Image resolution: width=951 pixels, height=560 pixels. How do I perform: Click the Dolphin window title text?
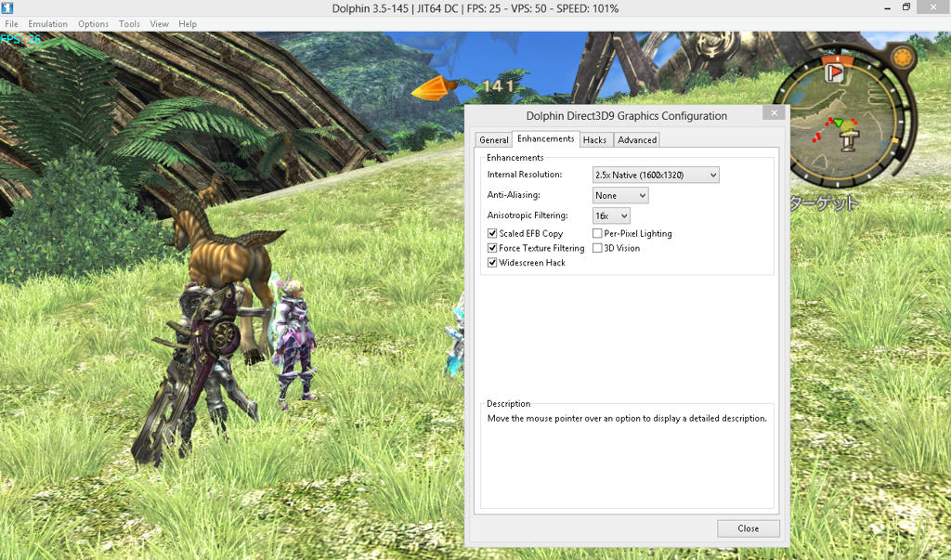475,8
